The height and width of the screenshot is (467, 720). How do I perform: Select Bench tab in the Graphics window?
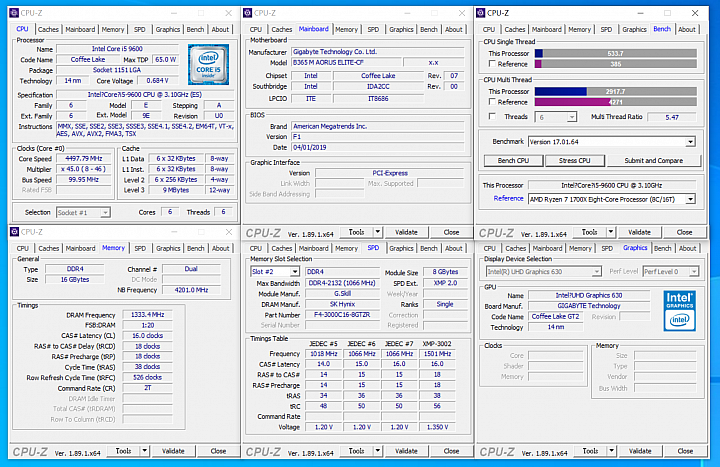coord(663,248)
